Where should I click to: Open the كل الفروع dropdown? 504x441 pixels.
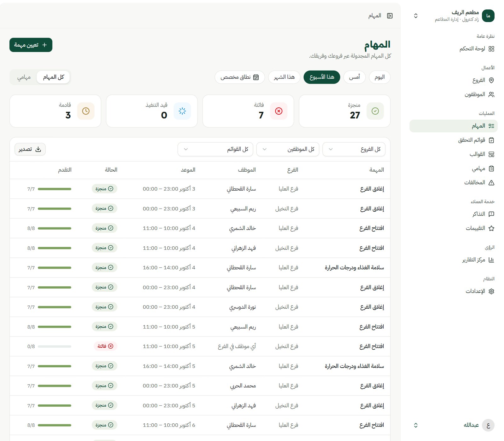[354, 149]
